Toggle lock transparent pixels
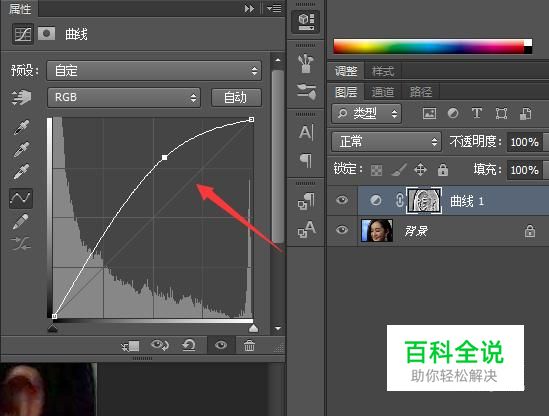The image size is (549, 416). 376,170
